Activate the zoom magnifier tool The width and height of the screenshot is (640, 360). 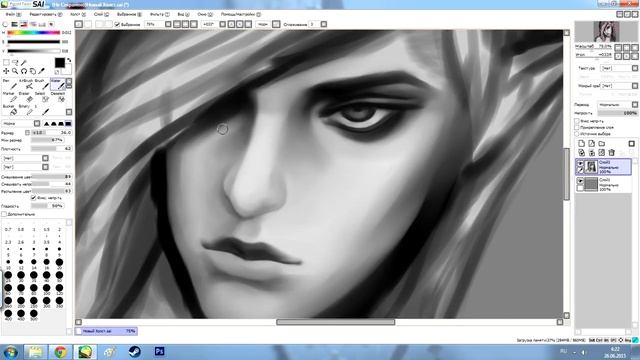(15, 71)
